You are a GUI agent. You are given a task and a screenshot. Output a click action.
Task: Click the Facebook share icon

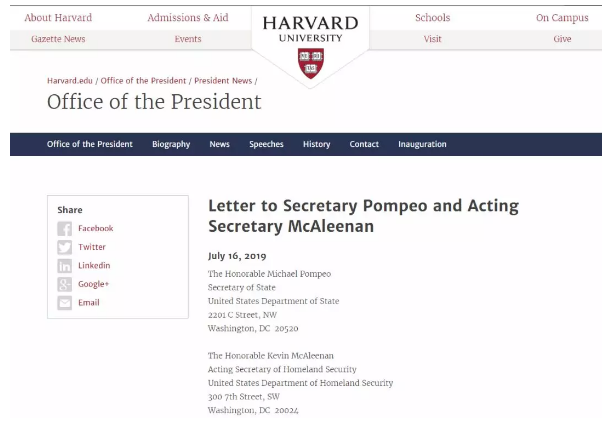coord(65,229)
